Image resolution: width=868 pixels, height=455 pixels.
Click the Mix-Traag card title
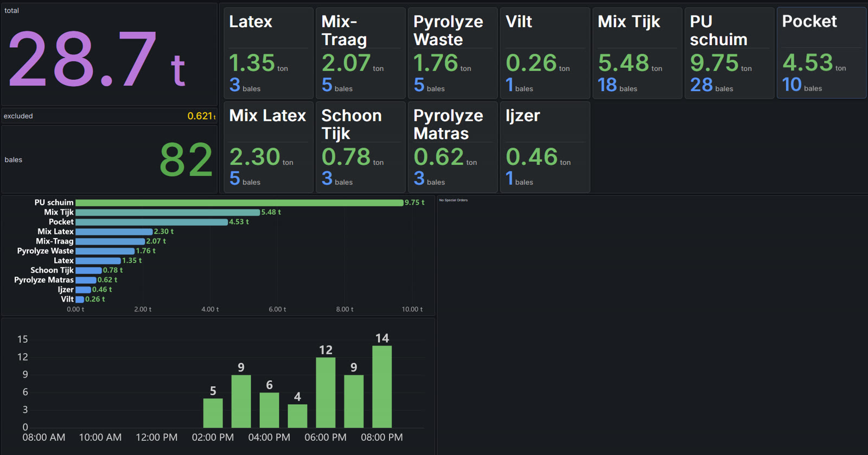click(x=344, y=30)
